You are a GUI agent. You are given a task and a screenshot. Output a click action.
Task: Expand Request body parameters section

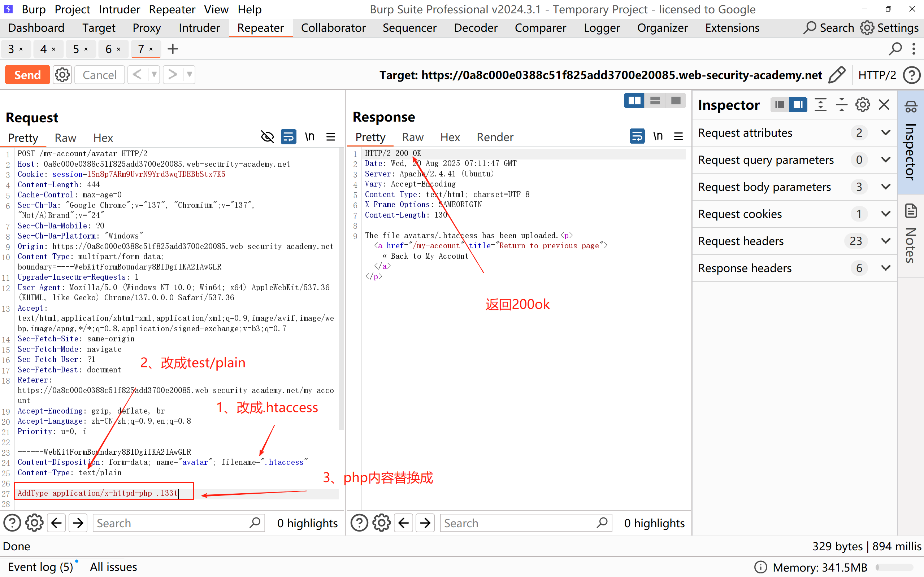coord(885,187)
